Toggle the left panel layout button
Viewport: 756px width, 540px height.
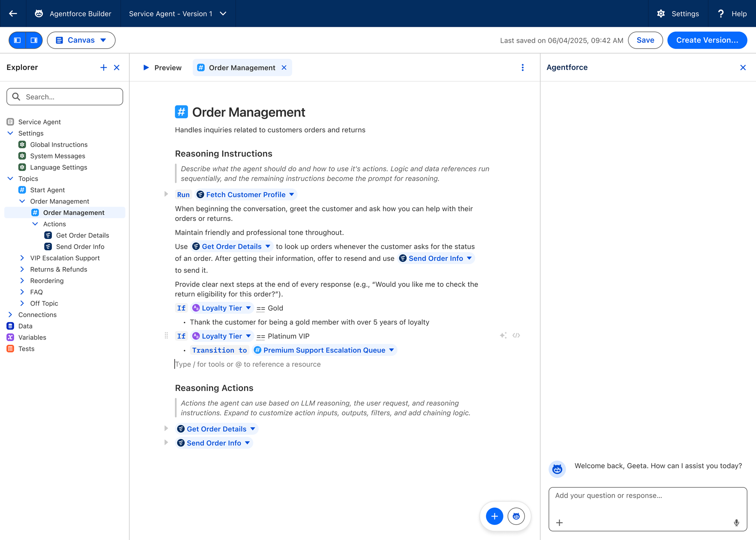tap(17, 40)
